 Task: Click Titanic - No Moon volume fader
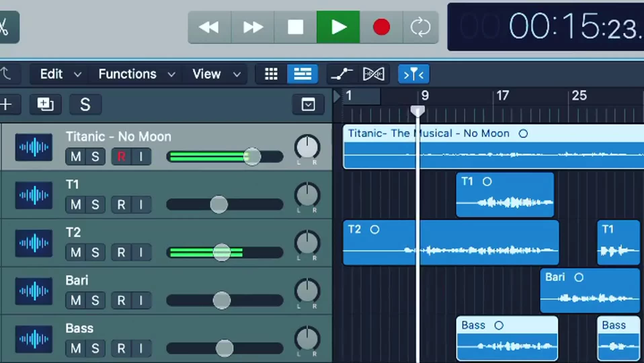tap(252, 157)
